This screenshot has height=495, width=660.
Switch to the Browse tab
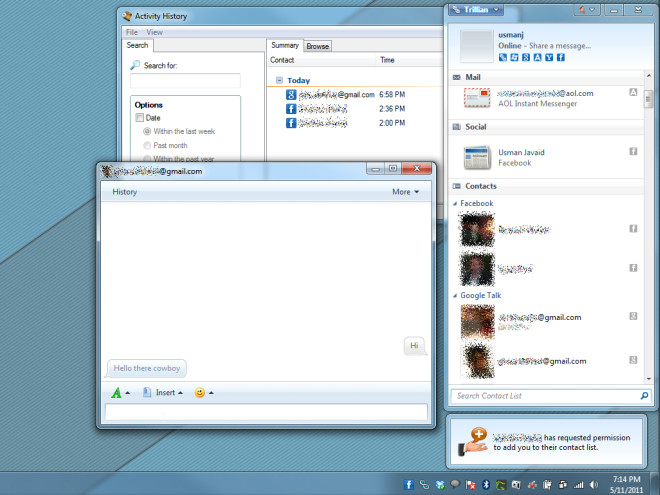pyautogui.click(x=318, y=46)
